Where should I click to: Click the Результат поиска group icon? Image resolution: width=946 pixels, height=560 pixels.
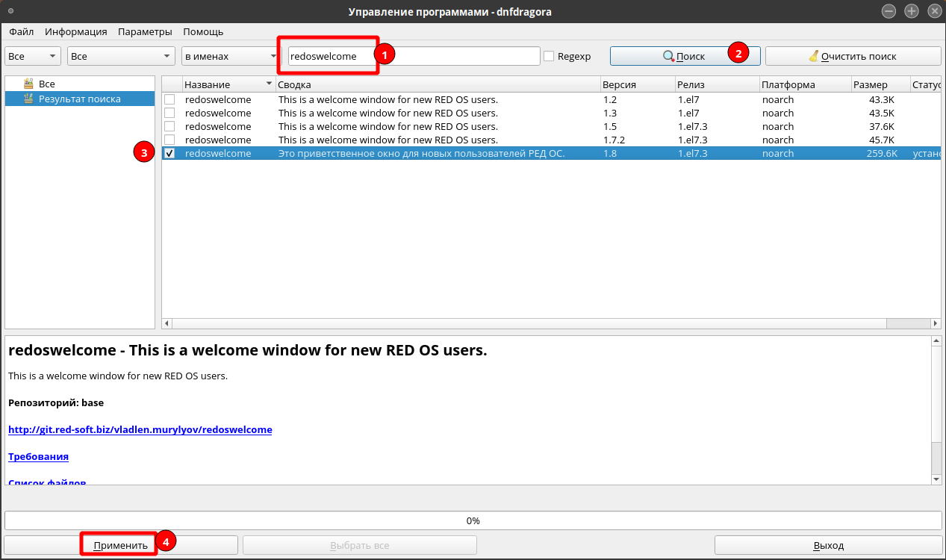(28, 99)
